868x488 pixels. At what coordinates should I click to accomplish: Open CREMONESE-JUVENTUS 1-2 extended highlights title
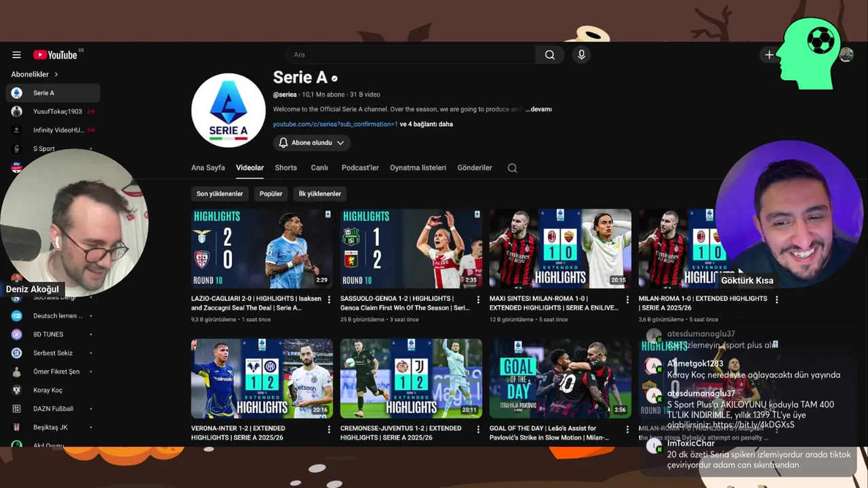(x=401, y=433)
